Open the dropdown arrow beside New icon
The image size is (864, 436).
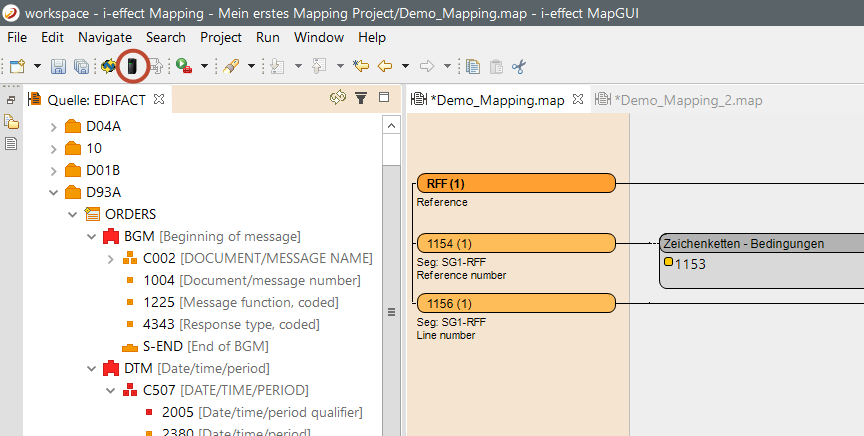[38, 67]
